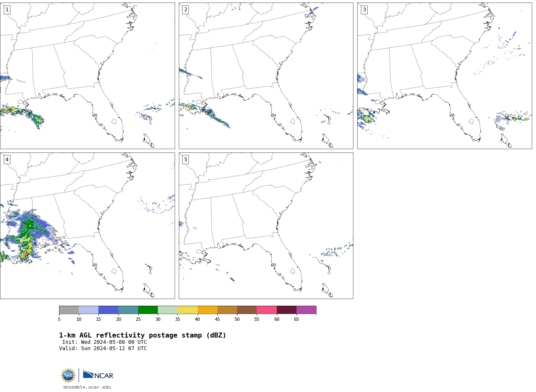
Task: Click the tan 45-50 dBZ swatch
Action: point(227,310)
